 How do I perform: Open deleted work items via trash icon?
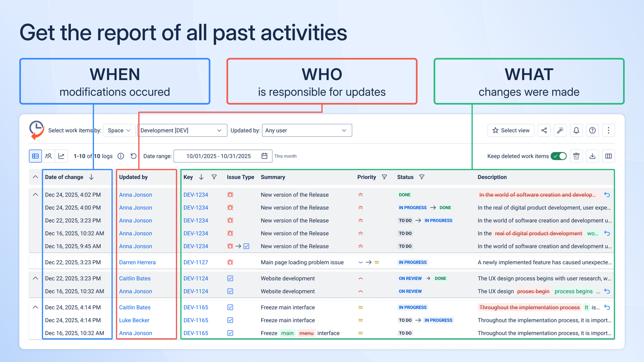[x=576, y=156]
